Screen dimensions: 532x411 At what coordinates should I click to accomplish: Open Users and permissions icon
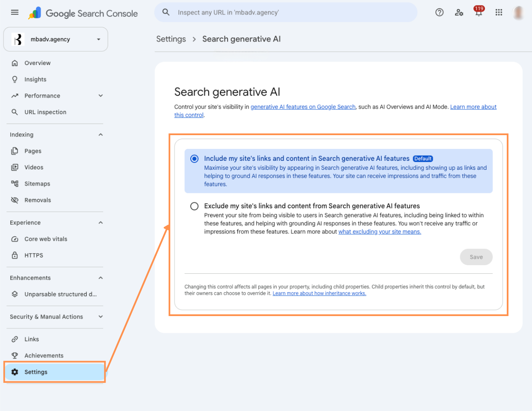tap(459, 12)
